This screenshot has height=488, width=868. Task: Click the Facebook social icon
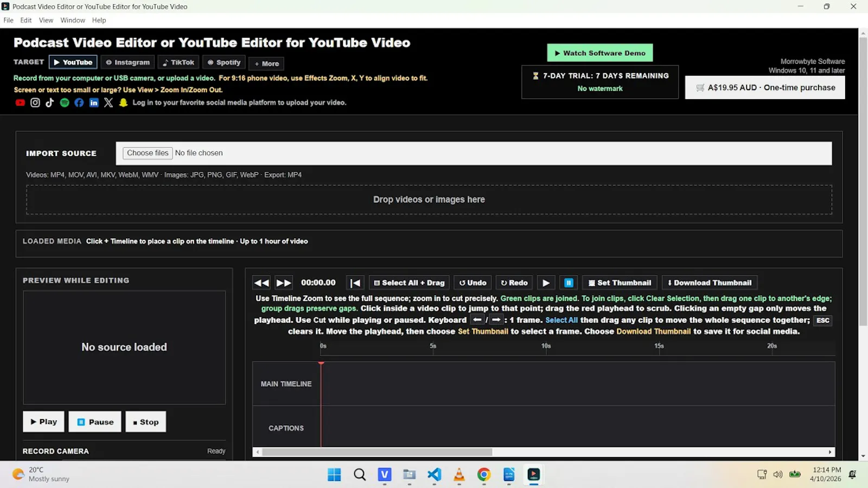pos(79,102)
